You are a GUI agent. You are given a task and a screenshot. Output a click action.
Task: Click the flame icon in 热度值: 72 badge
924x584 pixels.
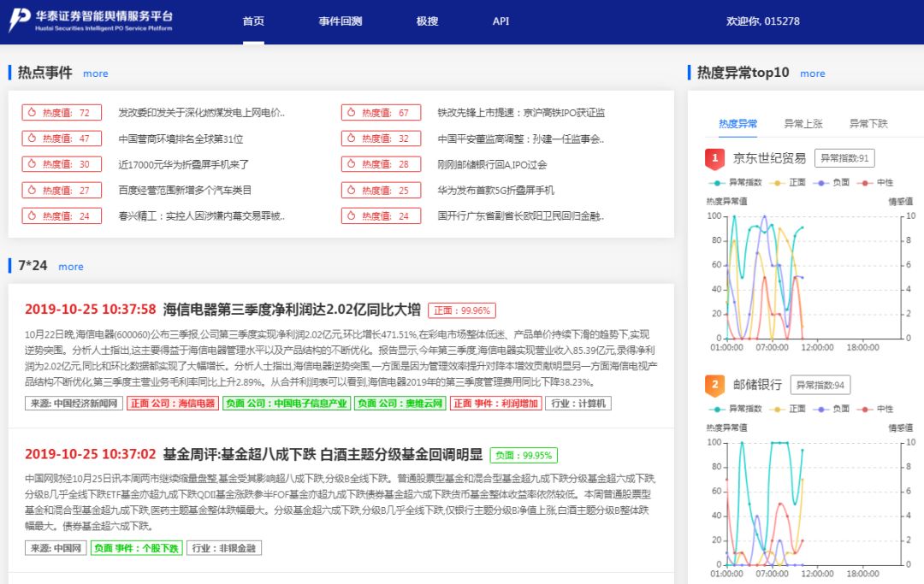coord(32,112)
